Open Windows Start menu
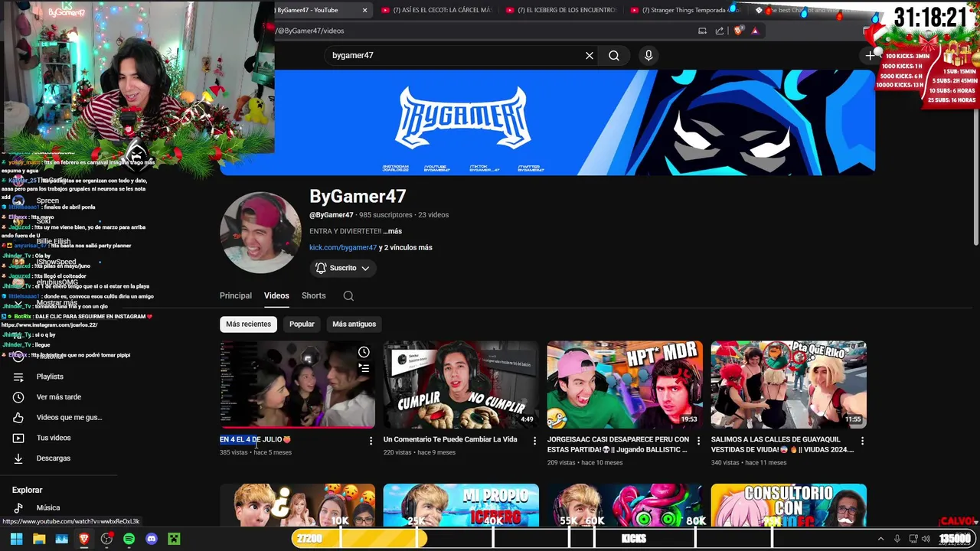 click(16, 539)
